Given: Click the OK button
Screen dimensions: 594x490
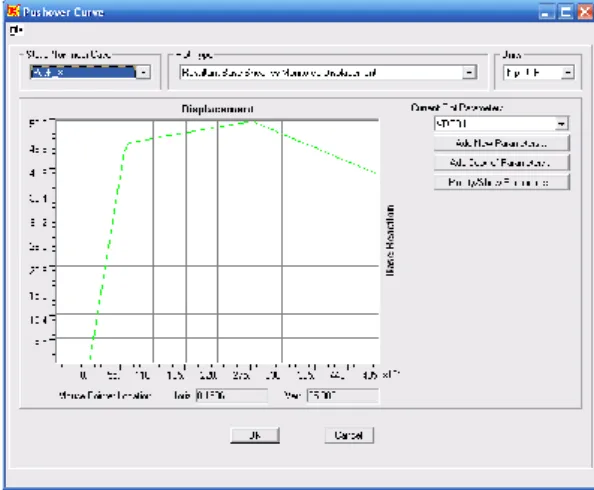Looking at the screenshot, I should click(x=255, y=435).
